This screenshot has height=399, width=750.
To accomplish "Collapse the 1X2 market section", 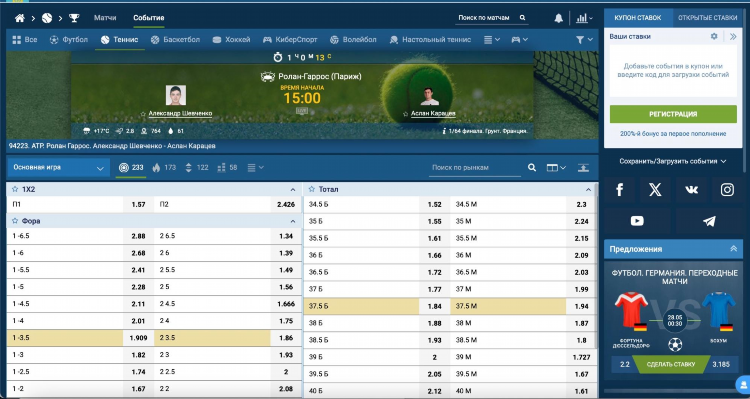I will click(x=293, y=190).
